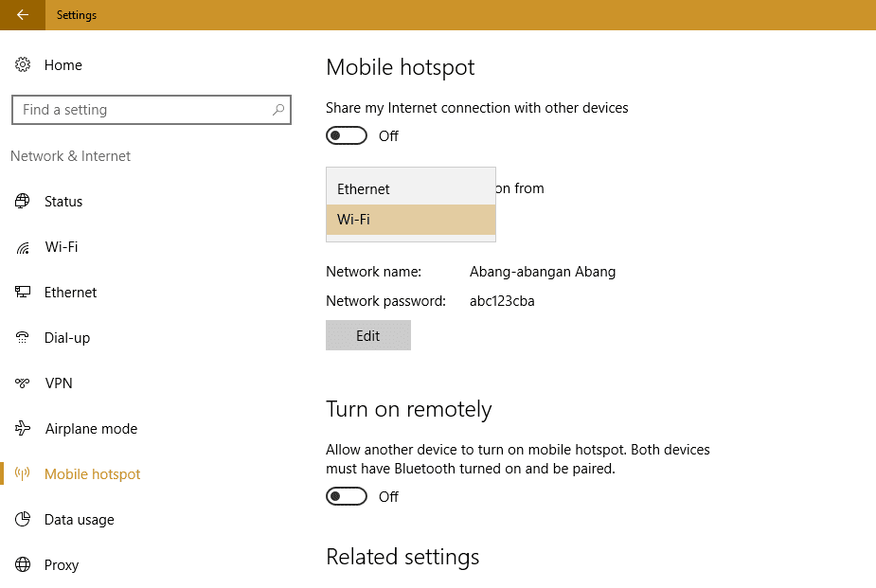876x588 pixels.
Task: Select Mobile hotspot in sidebar
Action: [x=92, y=474]
